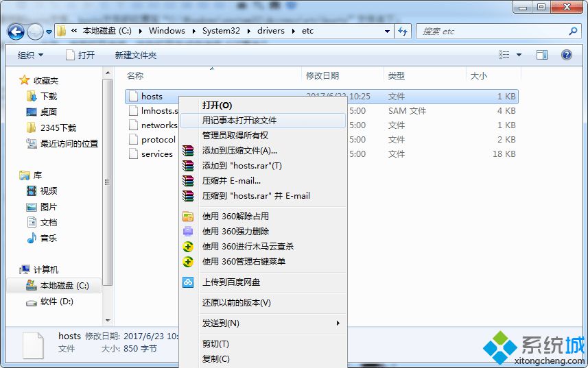The height and width of the screenshot is (368, 588).
Task: Open 最近访问的位置 in sidebar
Action: pos(69,144)
